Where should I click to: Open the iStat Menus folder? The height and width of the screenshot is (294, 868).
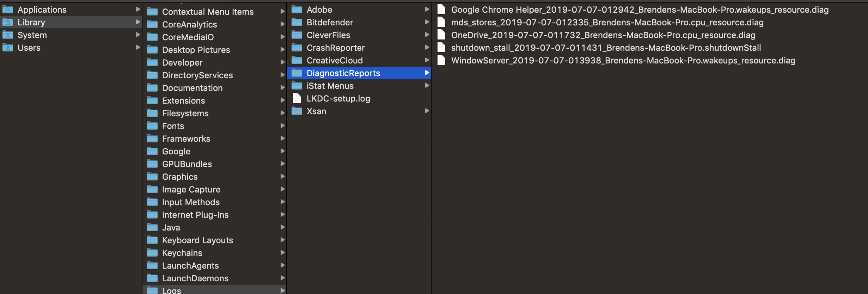(330, 86)
